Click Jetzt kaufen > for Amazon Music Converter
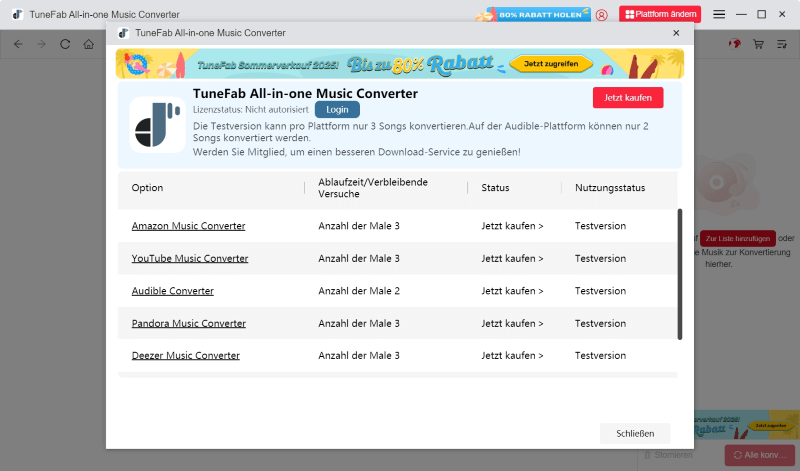The image size is (800, 471). pyautogui.click(x=512, y=226)
